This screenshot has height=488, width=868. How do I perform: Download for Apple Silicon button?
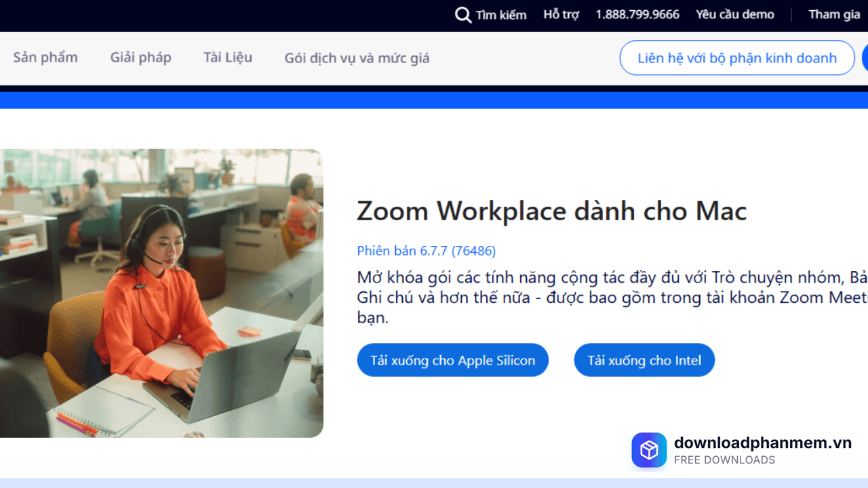coord(452,360)
